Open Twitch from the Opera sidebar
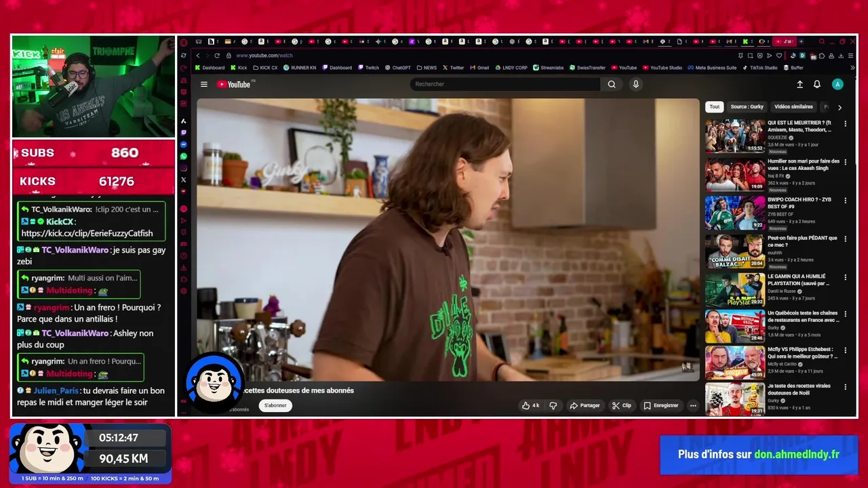The height and width of the screenshot is (488, 868). click(184, 133)
